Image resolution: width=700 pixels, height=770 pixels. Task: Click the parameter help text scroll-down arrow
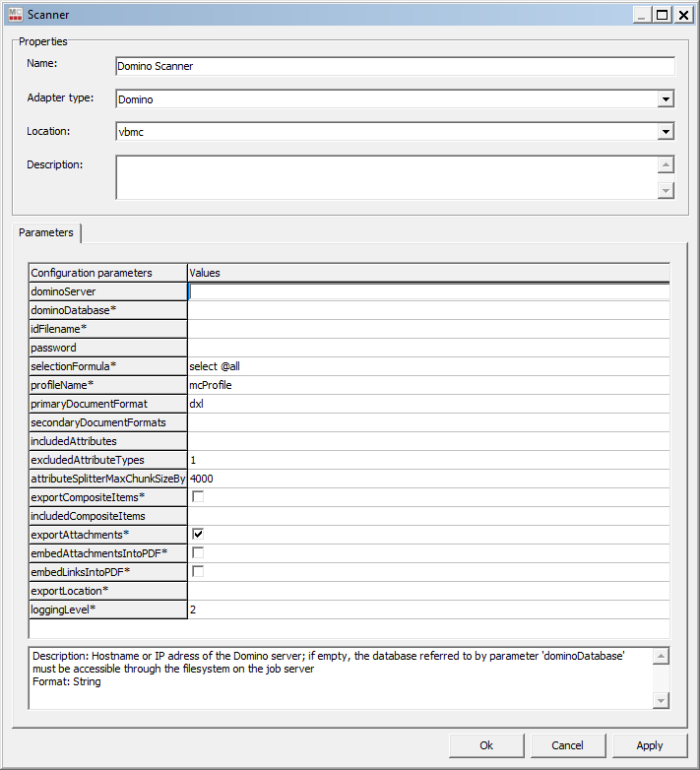click(661, 700)
